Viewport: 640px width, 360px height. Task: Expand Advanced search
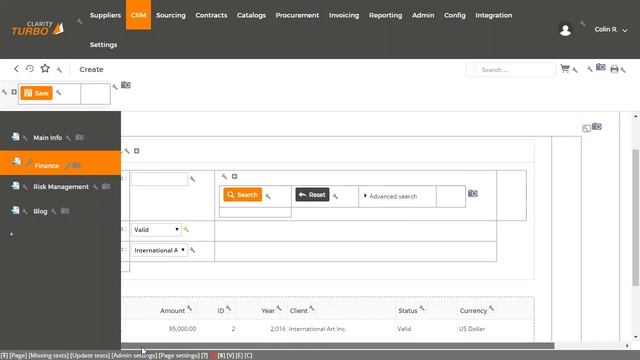click(x=391, y=196)
